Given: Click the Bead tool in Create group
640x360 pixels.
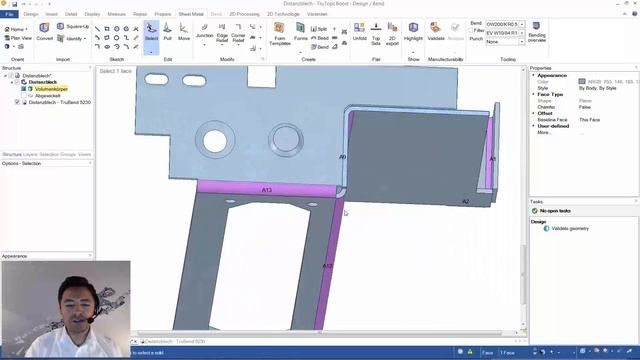Looking at the screenshot, I should 320,38.
